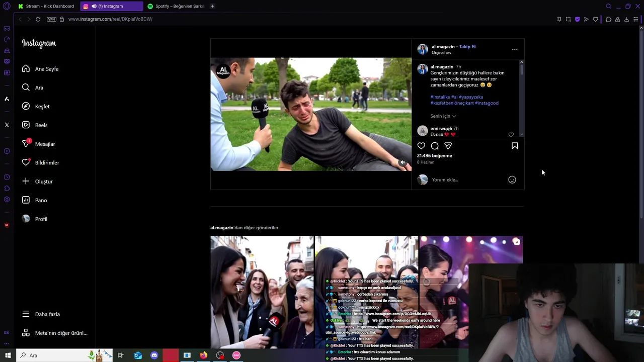This screenshot has height=362, width=644.
Task: Go back in browser history
Action: 20,19
